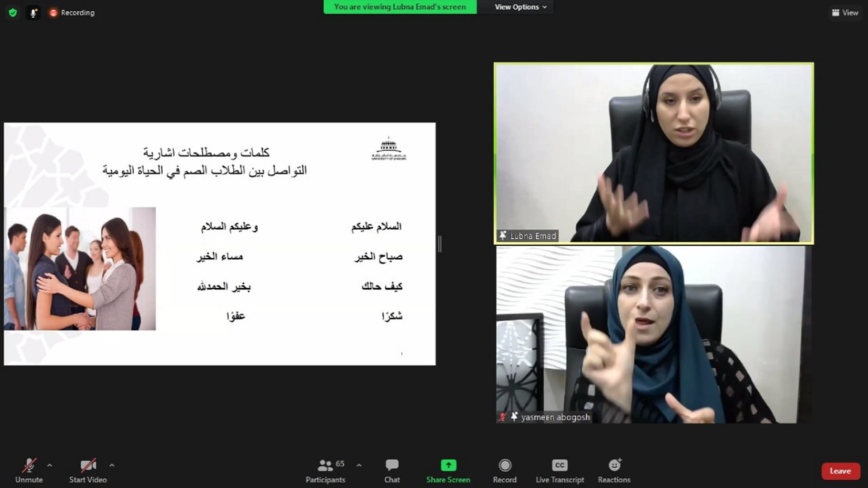Click the Leave button to exit meeting
The image size is (868, 488).
tap(840, 471)
